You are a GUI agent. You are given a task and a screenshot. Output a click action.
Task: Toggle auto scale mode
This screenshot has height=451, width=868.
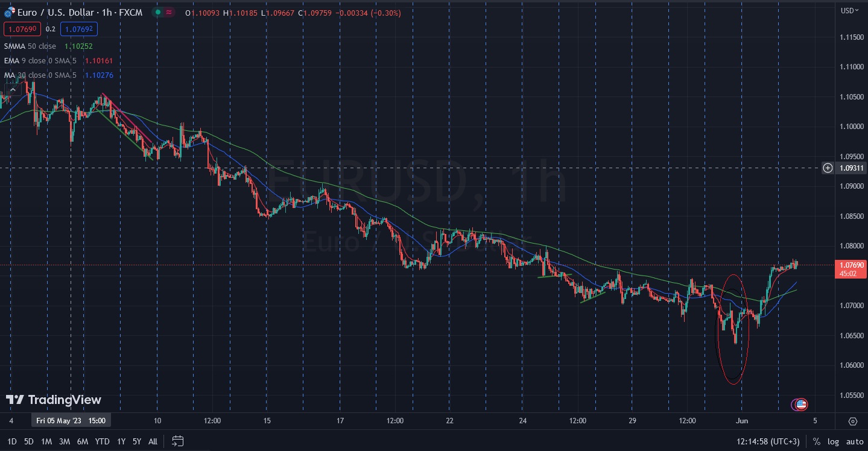point(854,441)
